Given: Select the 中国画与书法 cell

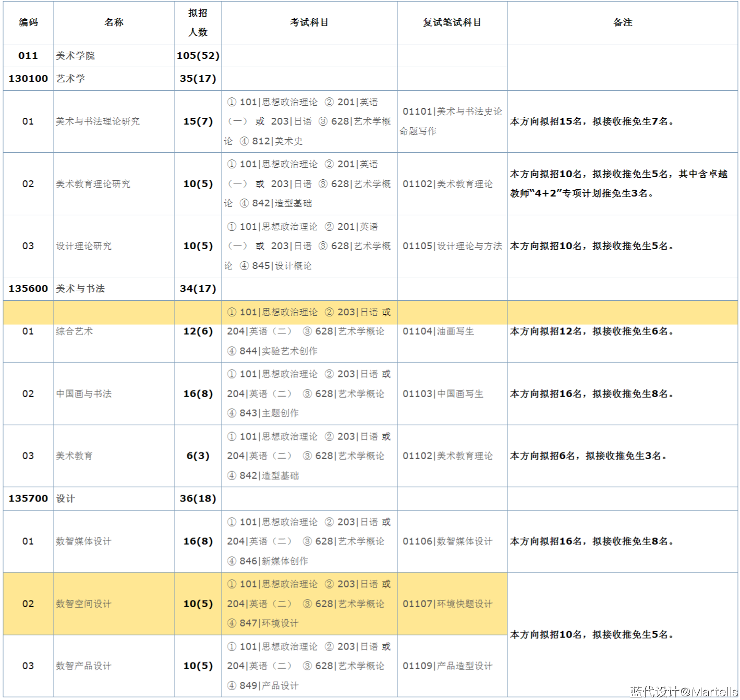Looking at the screenshot, I should coord(84,394).
